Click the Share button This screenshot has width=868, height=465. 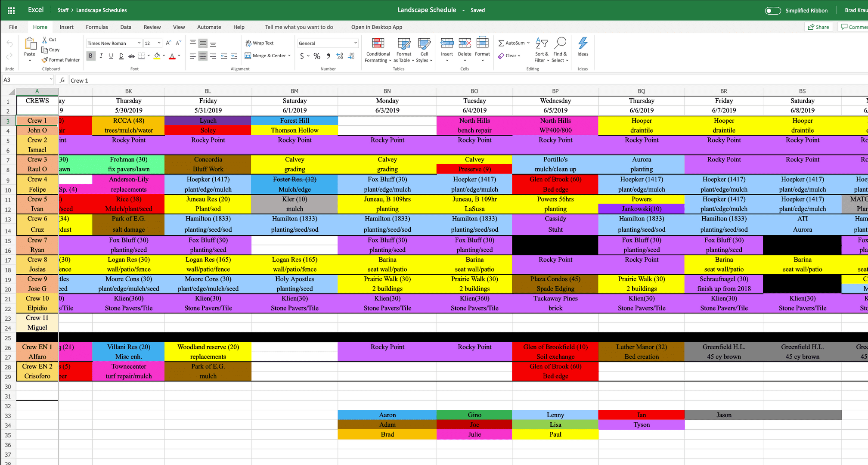pyautogui.click(x=819, y=27)
